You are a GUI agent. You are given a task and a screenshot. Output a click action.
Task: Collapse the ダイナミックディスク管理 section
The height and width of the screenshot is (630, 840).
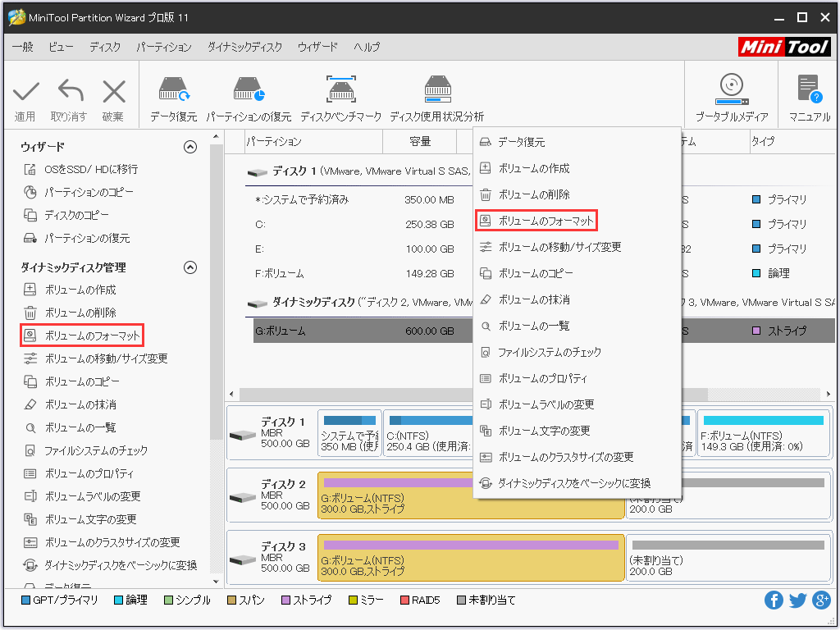(190, 267)
